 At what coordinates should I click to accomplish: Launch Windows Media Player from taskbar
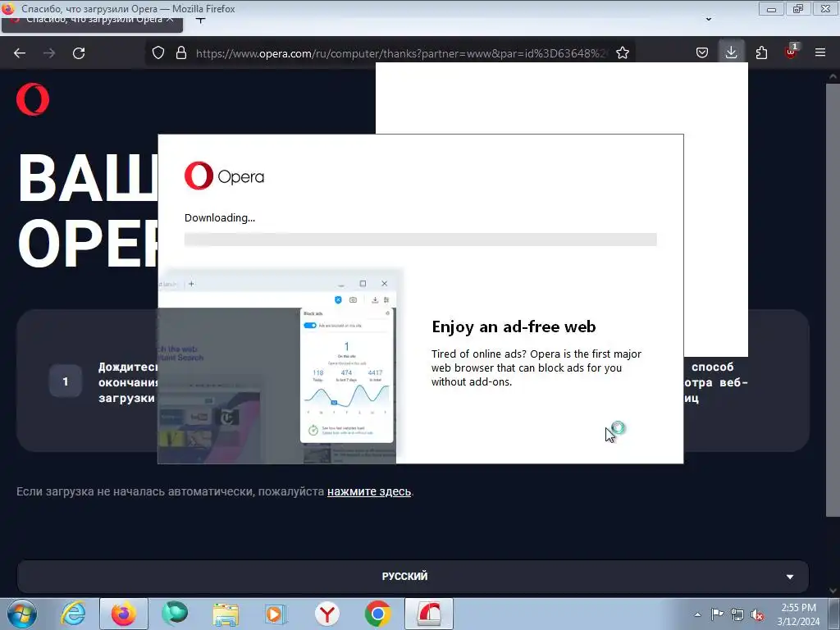pos(276,614)
